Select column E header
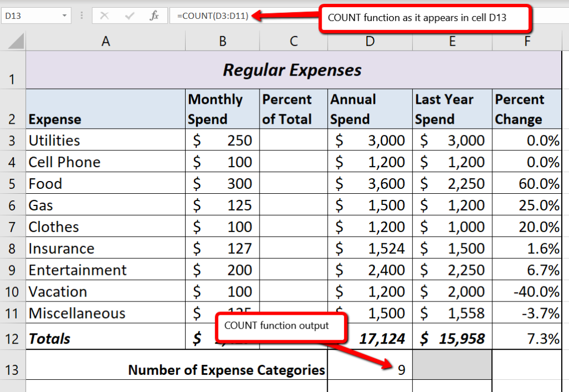The image size is (569, 392). point(452,41)
